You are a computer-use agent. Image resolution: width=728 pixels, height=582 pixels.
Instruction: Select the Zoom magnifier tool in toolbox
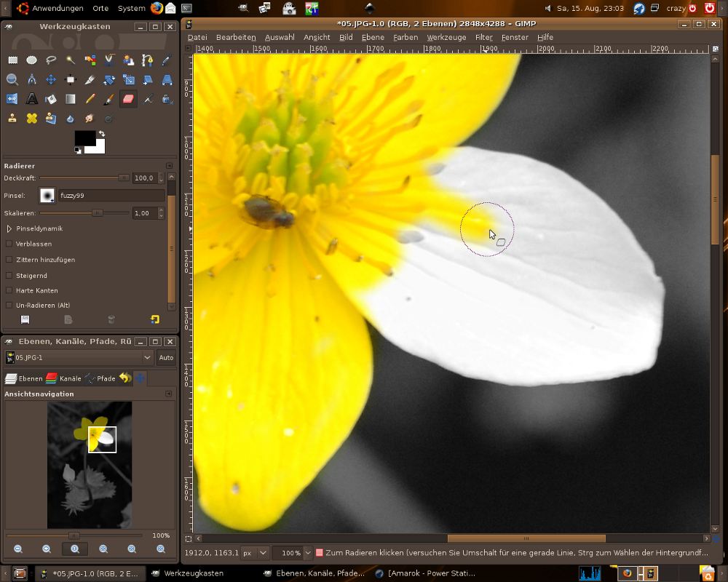tap(12, 79)
